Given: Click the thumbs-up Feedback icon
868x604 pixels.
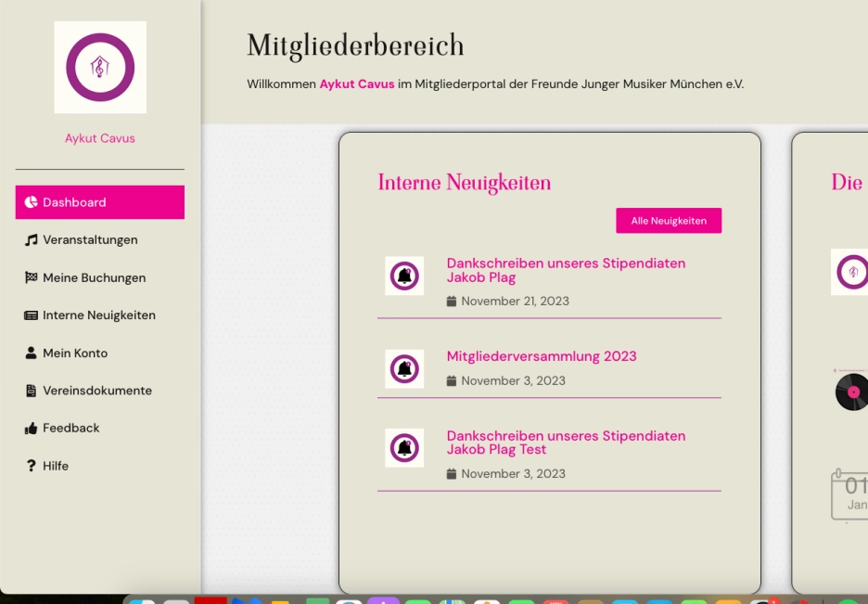Looking at the screenshot, I should (x=32, y=429).
